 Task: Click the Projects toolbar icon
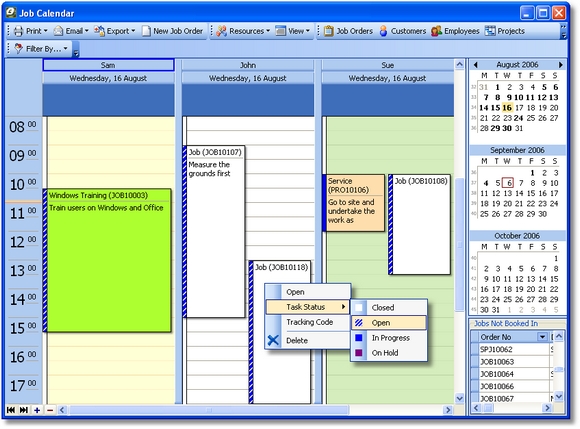coord(490,31)
